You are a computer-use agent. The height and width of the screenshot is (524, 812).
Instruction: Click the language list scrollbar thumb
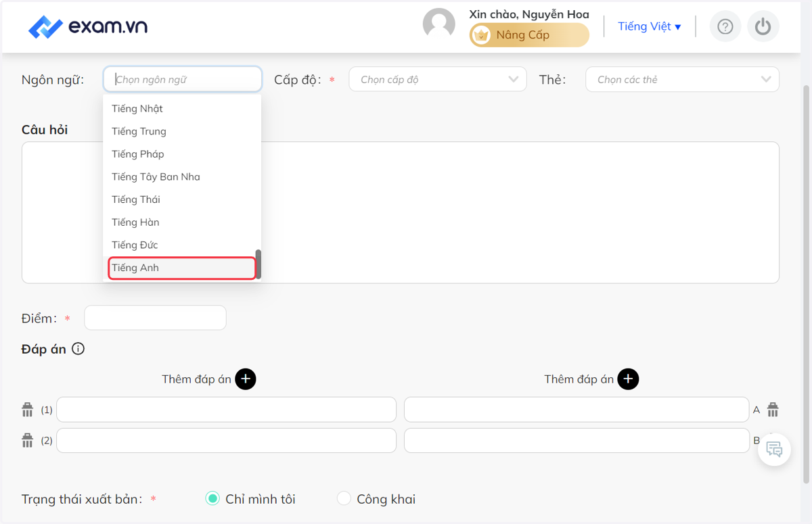click(258, 264)
